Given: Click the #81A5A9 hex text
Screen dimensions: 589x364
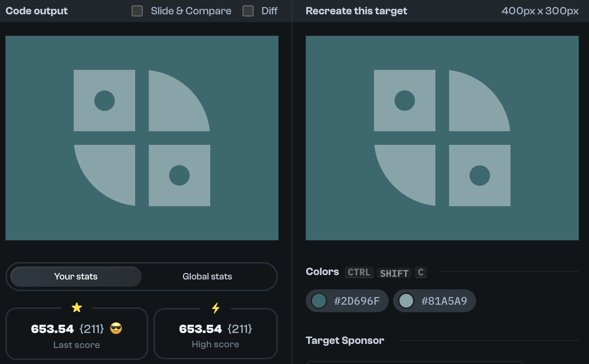Looking at the screenshot, I should pyautogui.click(x=444, y=301).
